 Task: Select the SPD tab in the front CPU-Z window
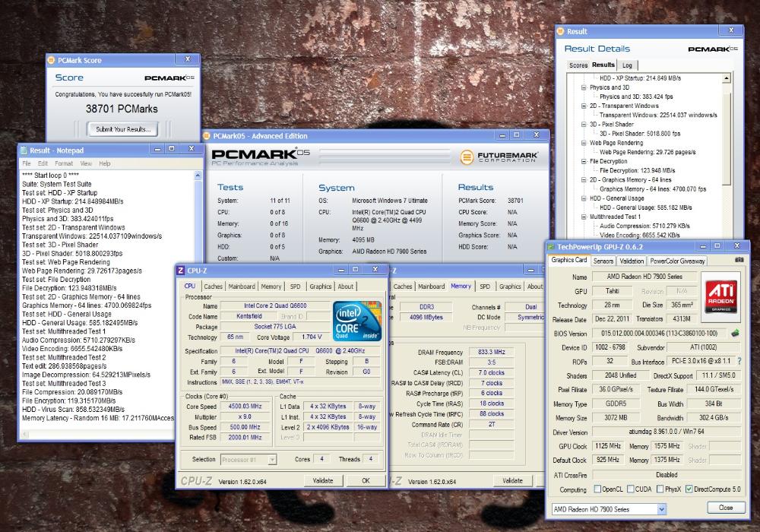click(295, 287)
